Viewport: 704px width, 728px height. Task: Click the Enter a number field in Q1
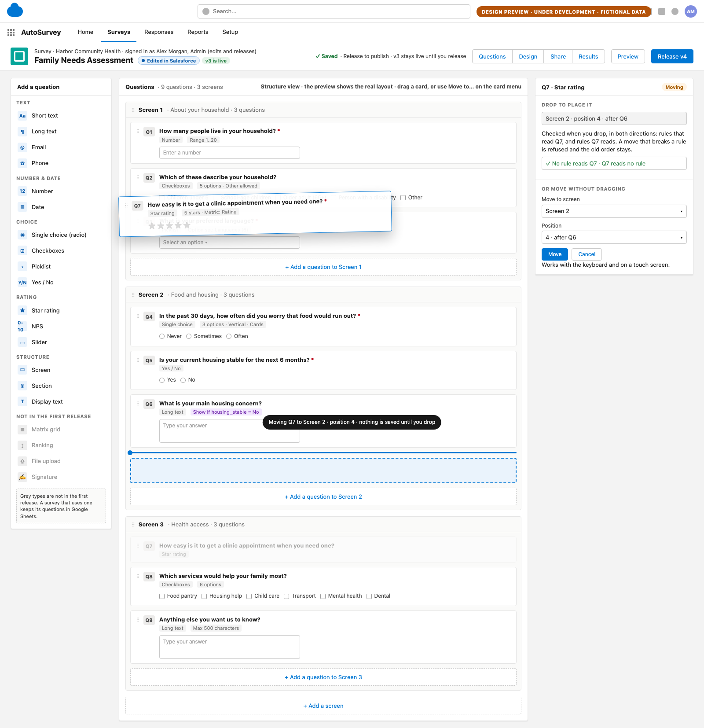point(230,153)
